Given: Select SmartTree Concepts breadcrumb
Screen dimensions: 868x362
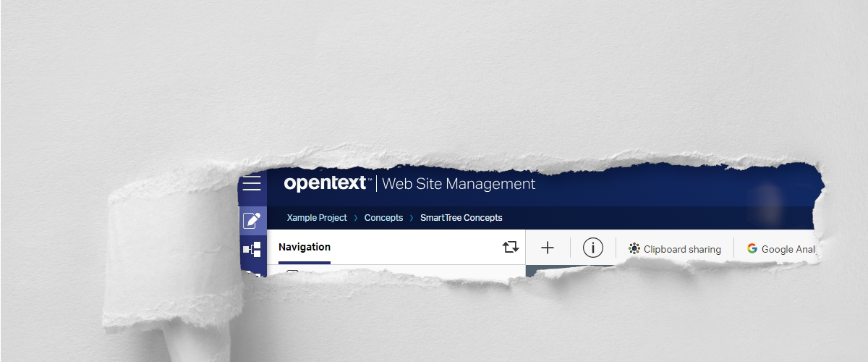Looking at the screenshot, I should [461, 218].
